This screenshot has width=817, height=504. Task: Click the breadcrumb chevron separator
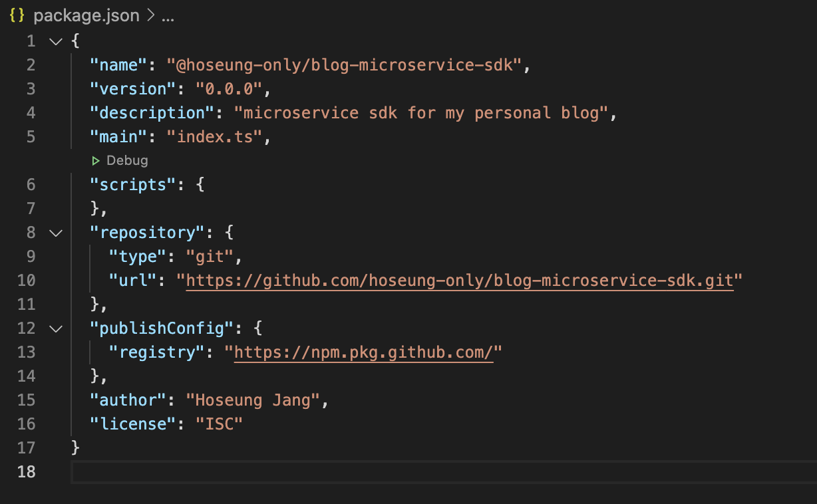150,16
